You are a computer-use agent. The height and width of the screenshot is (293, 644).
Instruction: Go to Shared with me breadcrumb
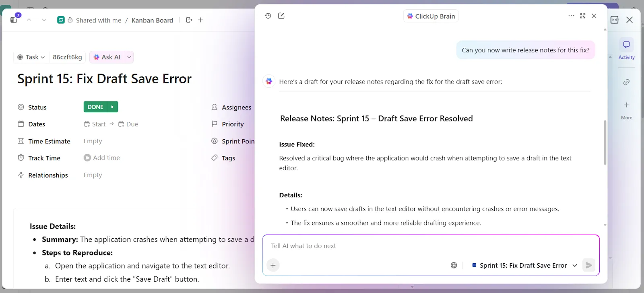point(99,20)
